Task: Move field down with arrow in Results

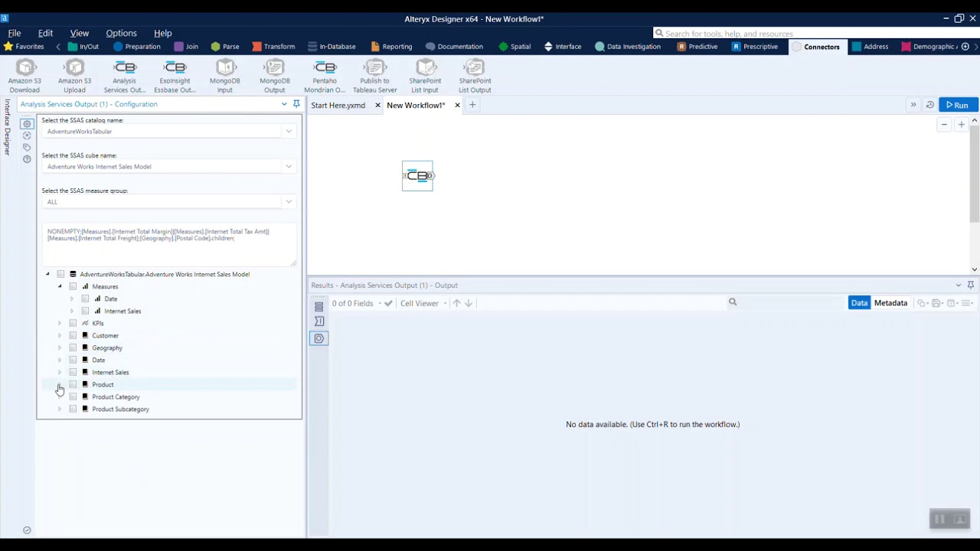Action: click(469, 303)
